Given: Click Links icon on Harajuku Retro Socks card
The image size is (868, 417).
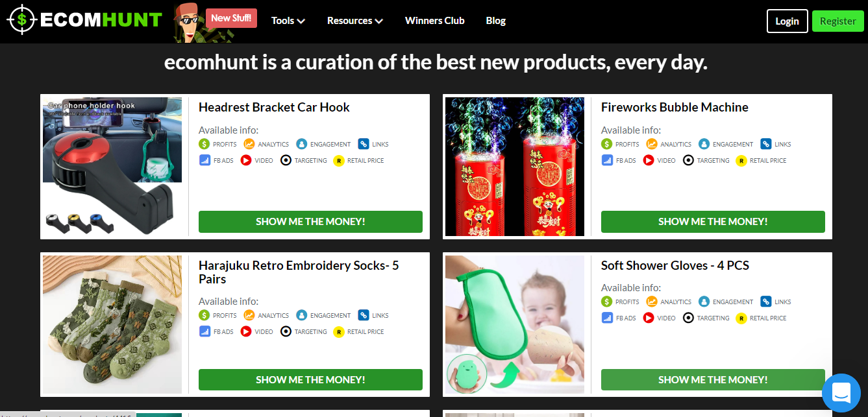Looking at the screenshot, I should point(364,315).
